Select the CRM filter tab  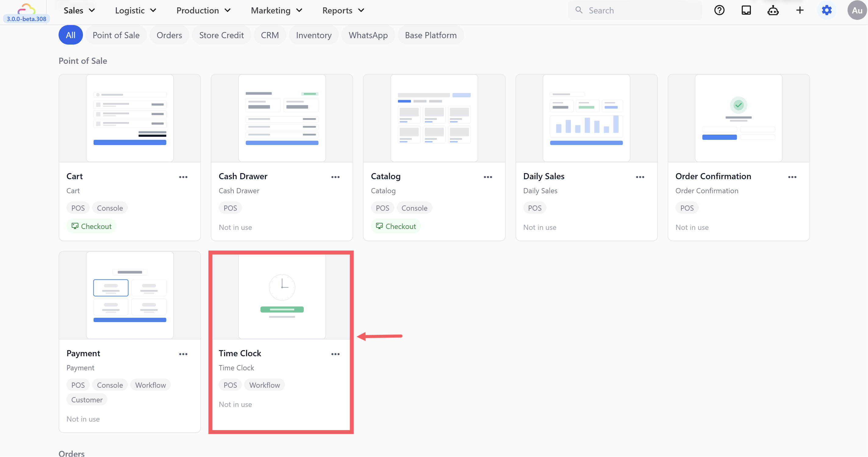(x=270, y=35)
